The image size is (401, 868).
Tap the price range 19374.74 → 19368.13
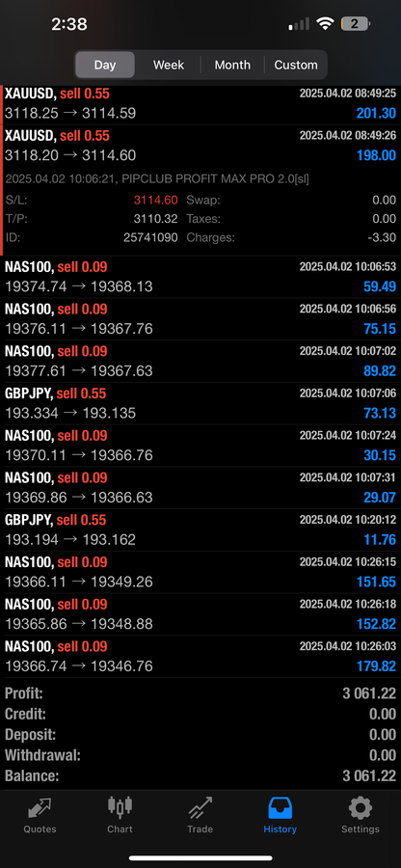[x=78, y=286]
